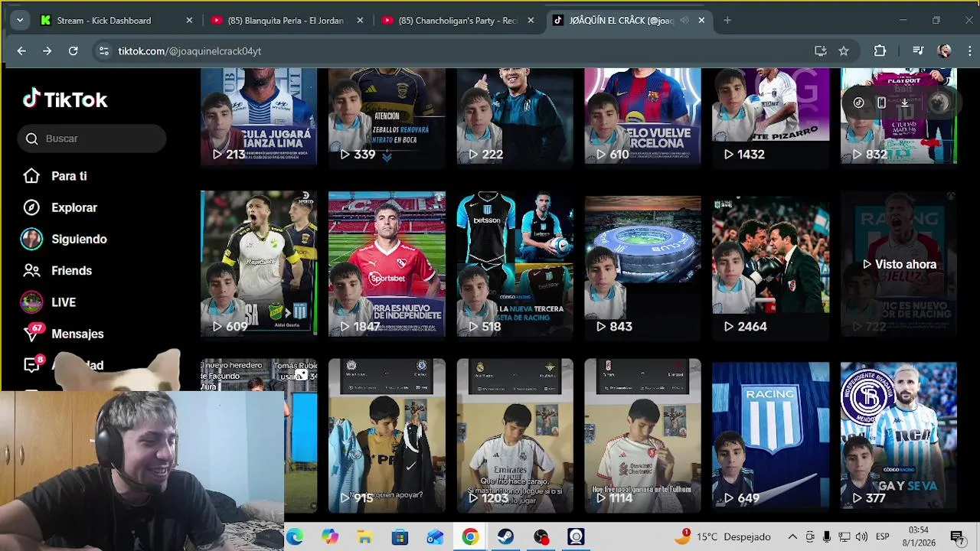Switch to Stream - Kick Dashboard tab
The image size is (980, 551).
coord(115,21)
